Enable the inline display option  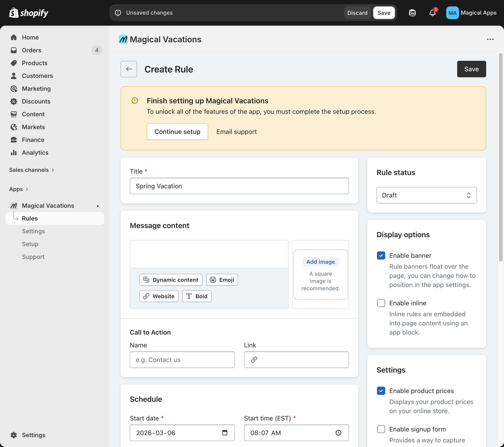pos(381,303)
